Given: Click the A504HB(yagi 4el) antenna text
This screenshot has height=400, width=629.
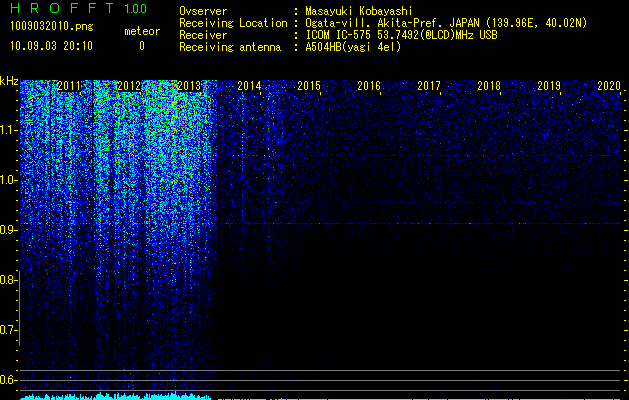Looking at the screenshot, I should pos(353,47).
